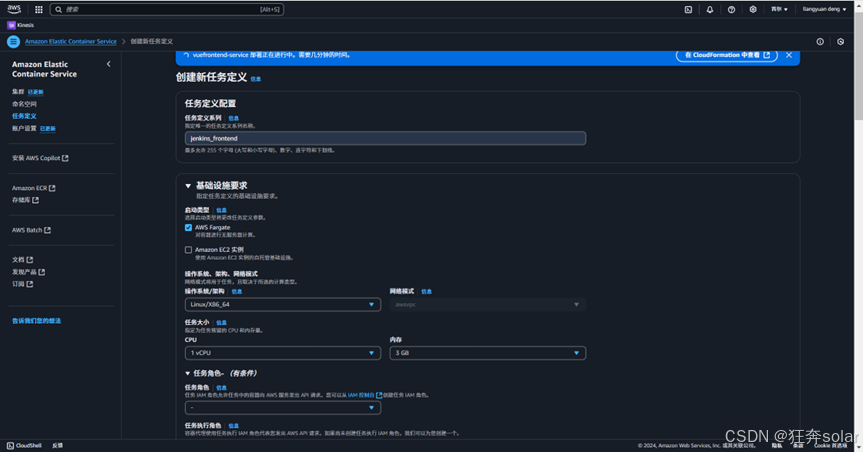The image size is (863, 452).
Task: Open CloudShell from the footer
Action: 24,445
